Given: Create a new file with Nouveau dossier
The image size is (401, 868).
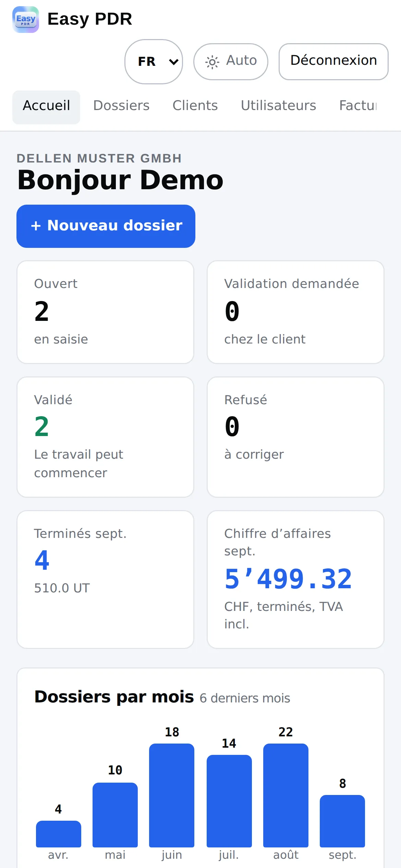Looking at the screenshot, I should point(106,226).
